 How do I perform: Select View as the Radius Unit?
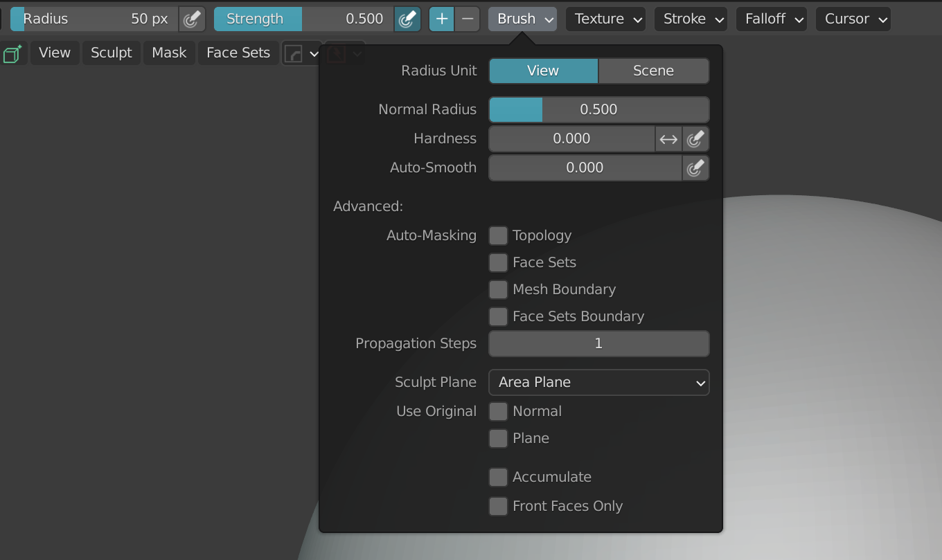click(543, 71)
